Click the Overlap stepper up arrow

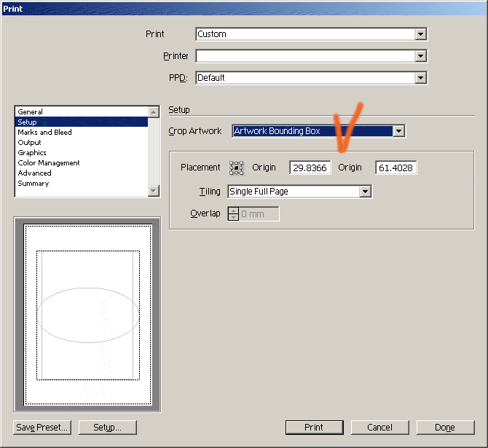(x=233, y=211)
